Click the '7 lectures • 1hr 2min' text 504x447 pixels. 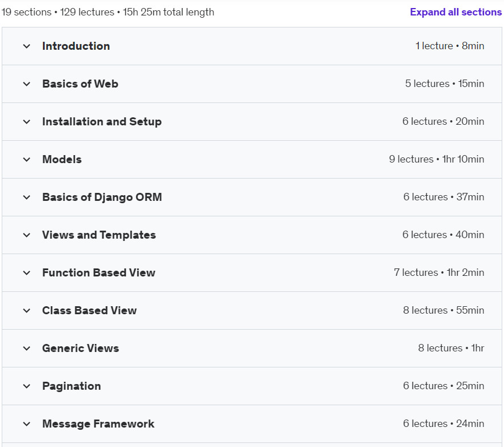[x=439, y=272]
